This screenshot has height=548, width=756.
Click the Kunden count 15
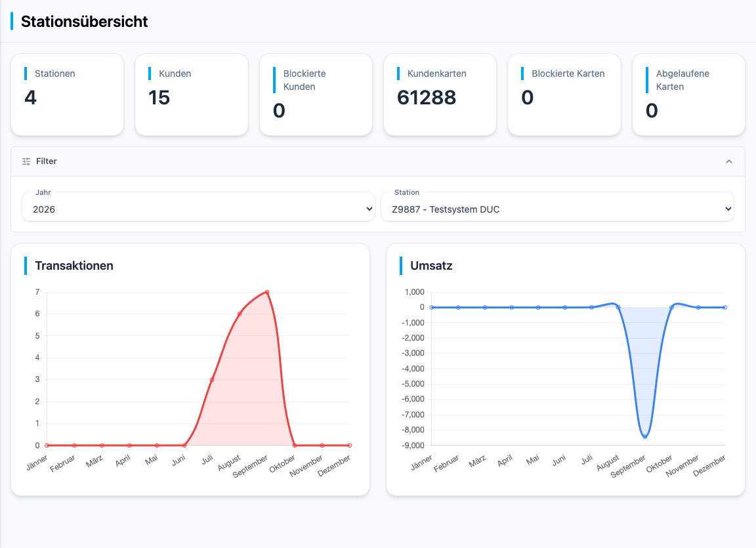[x=159, y=98]
